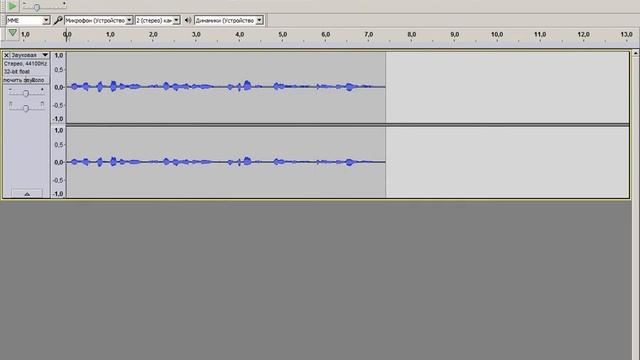Adjust the track gain slider

pyautogui.click(x=26, y=93)
